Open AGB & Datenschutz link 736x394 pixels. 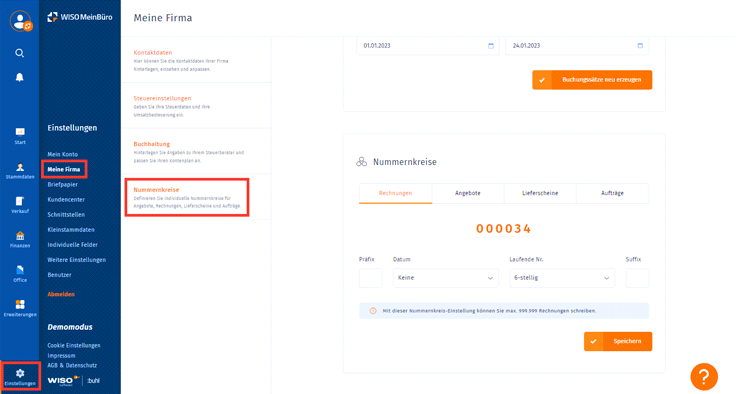tap(72, 365)
